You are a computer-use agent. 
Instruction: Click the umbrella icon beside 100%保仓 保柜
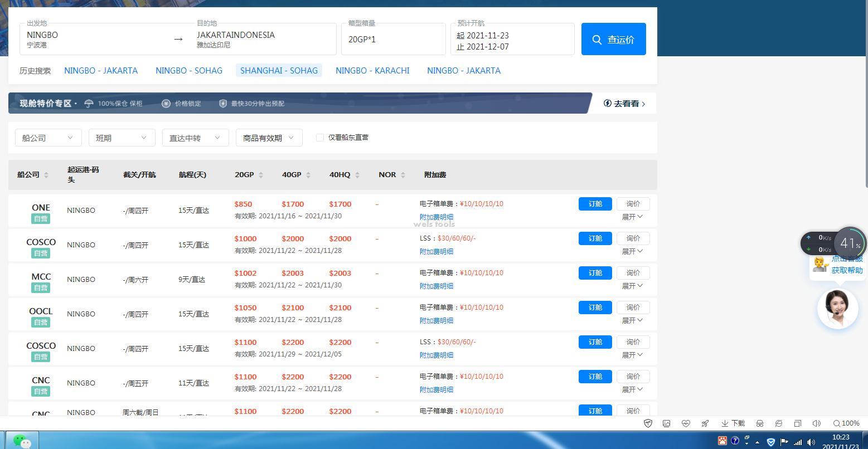(x=89, y=103)
